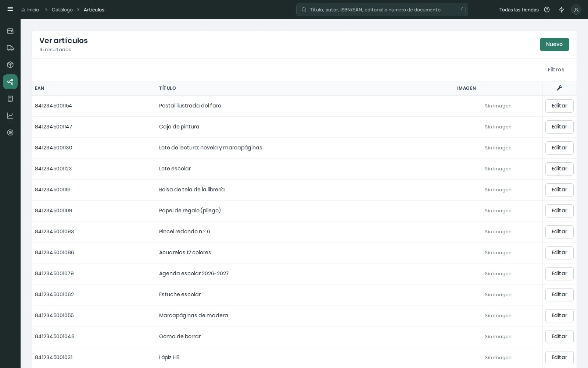The width and height of the screenshot is (588, 368).
Task: Click the lightning bolt quick actions icon
Action: 562,10
